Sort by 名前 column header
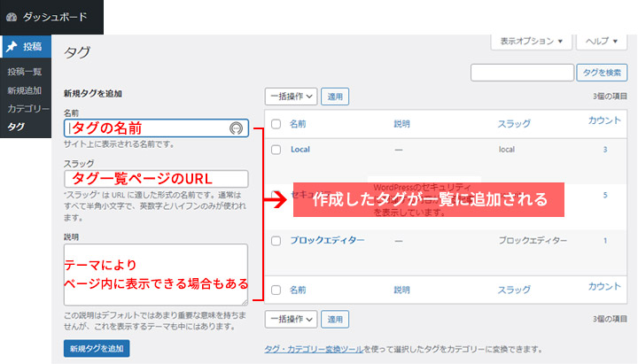 point(298,124)
